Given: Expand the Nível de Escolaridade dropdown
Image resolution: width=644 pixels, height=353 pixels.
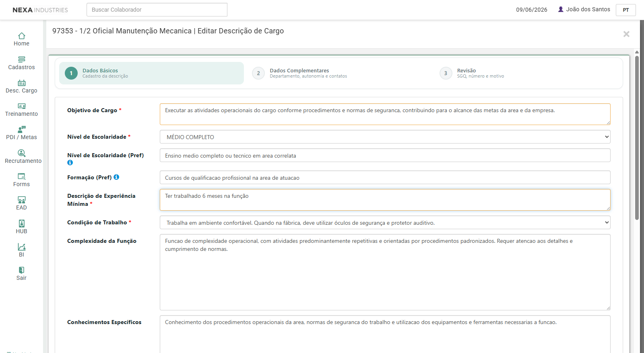Looking at the screenshot, I should tap(385, 137).
